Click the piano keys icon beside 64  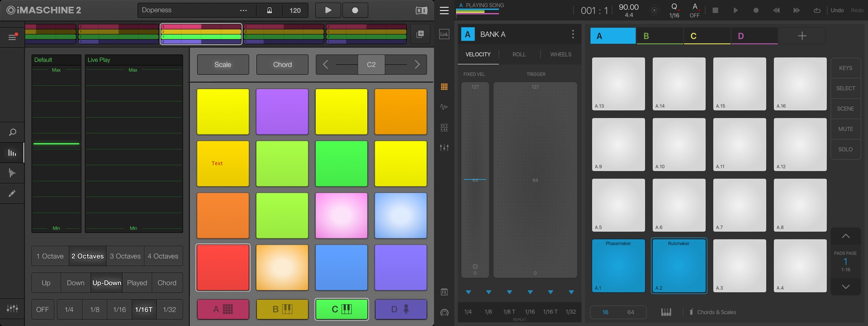[x=666, y=312]
